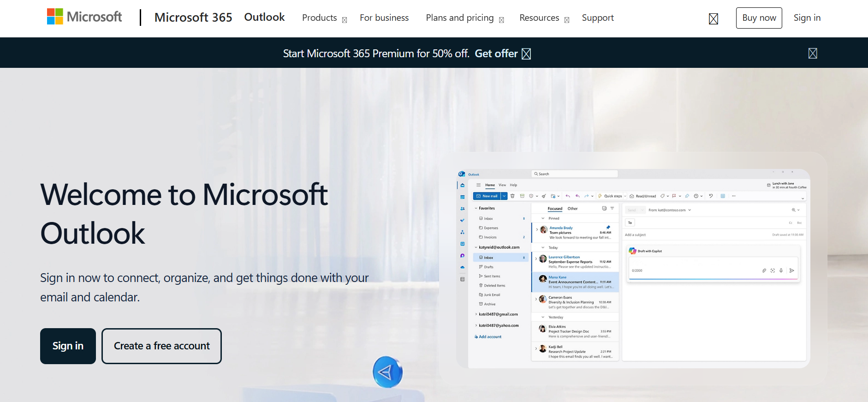Click the attach paperclip icon in the Copilot box
Image resolution: width=868 pixels, height=402 pixels.
pyautogui.click(x=764, y=270)
